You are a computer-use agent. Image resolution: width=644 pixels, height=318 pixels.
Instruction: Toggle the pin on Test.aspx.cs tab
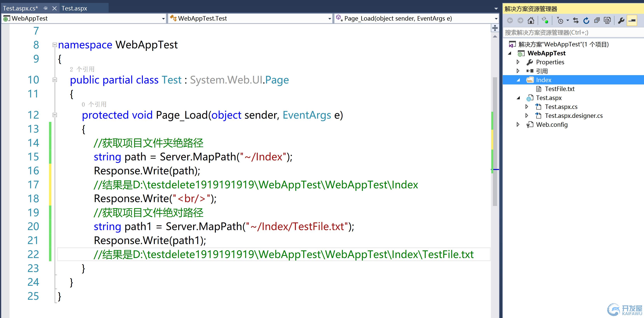[x=45, y=8]
